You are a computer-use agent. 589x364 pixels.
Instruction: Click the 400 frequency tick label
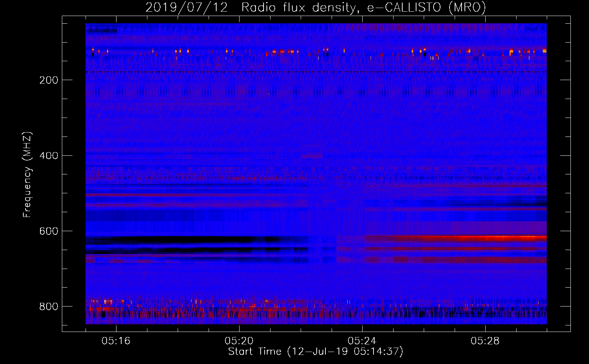49,156
